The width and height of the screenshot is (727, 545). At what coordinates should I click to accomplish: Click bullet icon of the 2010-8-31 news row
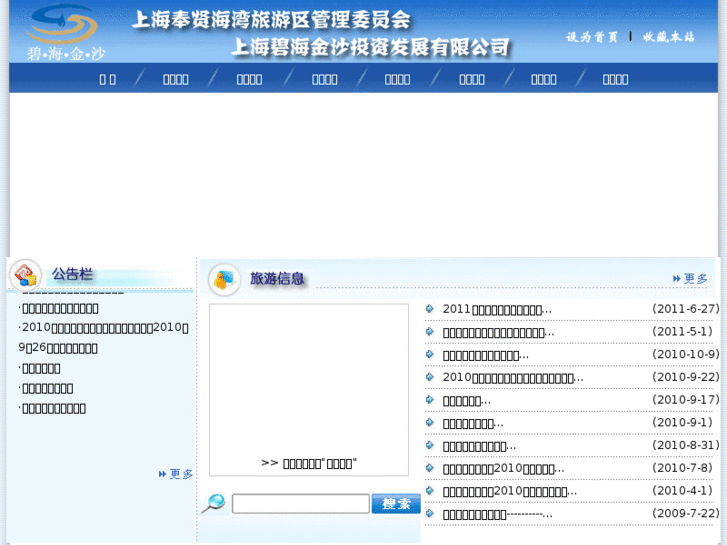point(430,445)
